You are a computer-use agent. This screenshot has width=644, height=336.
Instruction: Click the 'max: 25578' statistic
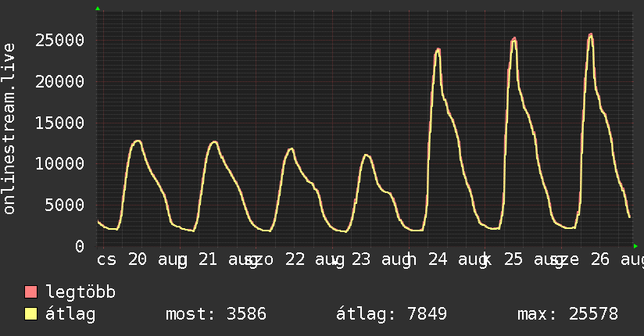(x=567, y=314)
